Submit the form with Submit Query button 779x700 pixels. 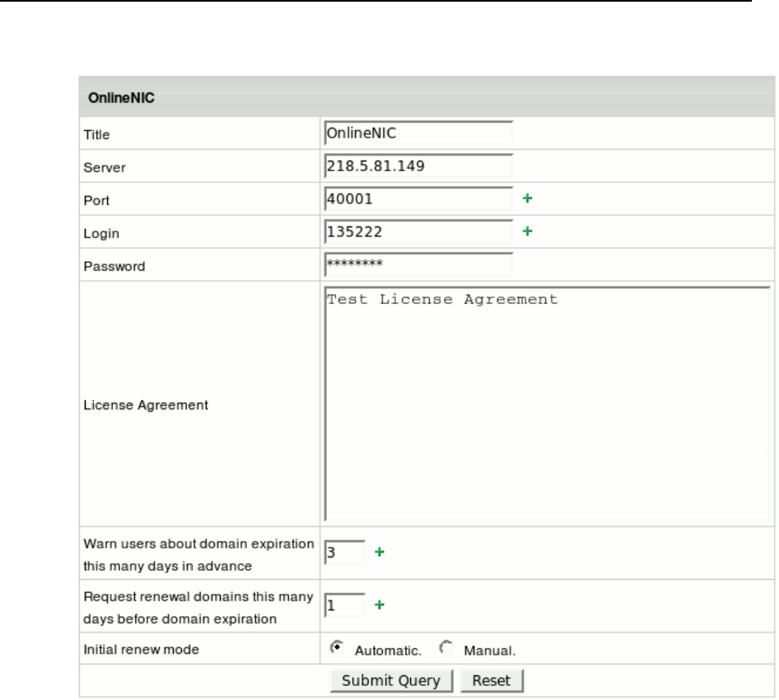click(x=391, y=680)
